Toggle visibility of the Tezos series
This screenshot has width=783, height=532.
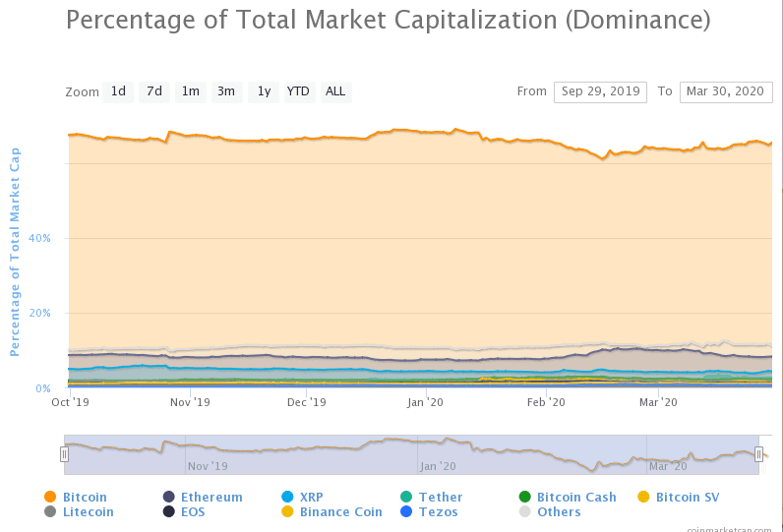pos(438,512)
